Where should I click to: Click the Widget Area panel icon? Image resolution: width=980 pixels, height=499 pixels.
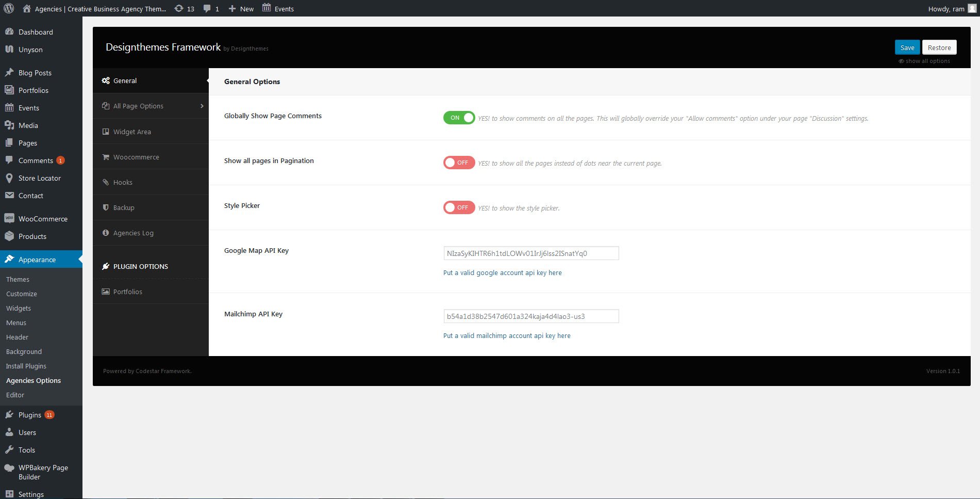coord(105,132)
